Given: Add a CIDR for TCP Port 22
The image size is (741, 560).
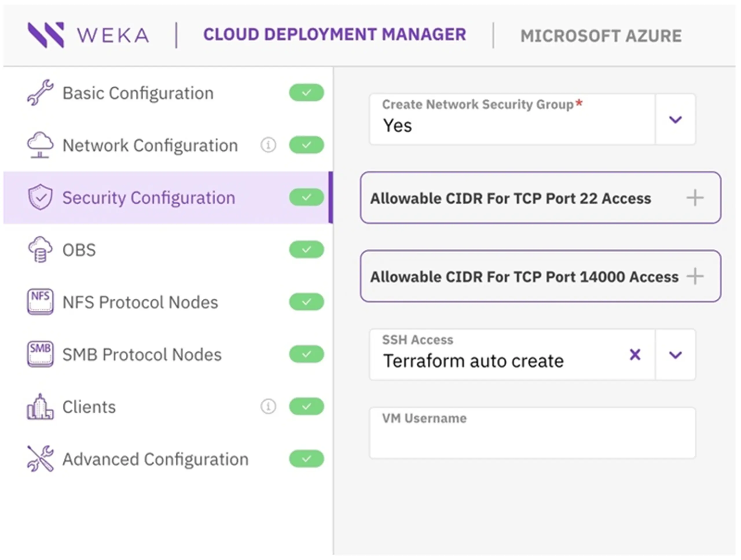Looking at the screenshot, I should 695,198.
